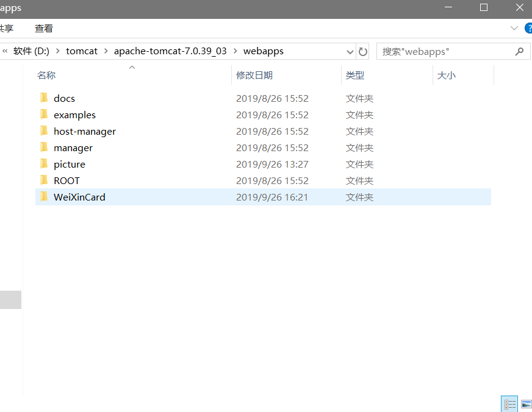Screen dimensions: 532x412
Task: Minimize the webapps Explorer window
Action: (448, 7)
